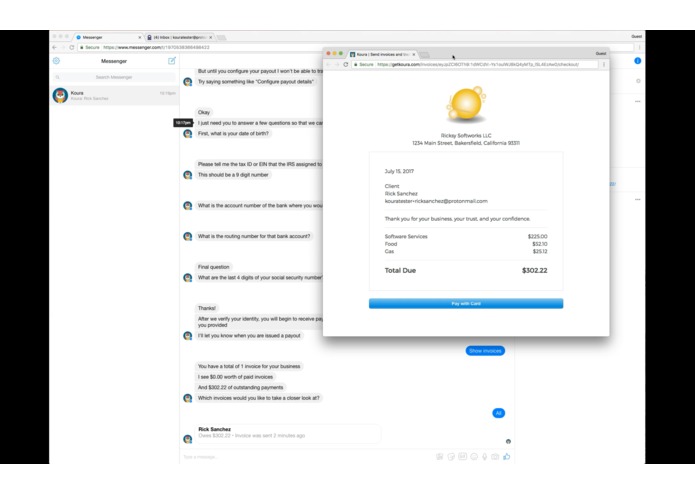
Task: Send a thumbs up like
Action: (x=507, y=457)
